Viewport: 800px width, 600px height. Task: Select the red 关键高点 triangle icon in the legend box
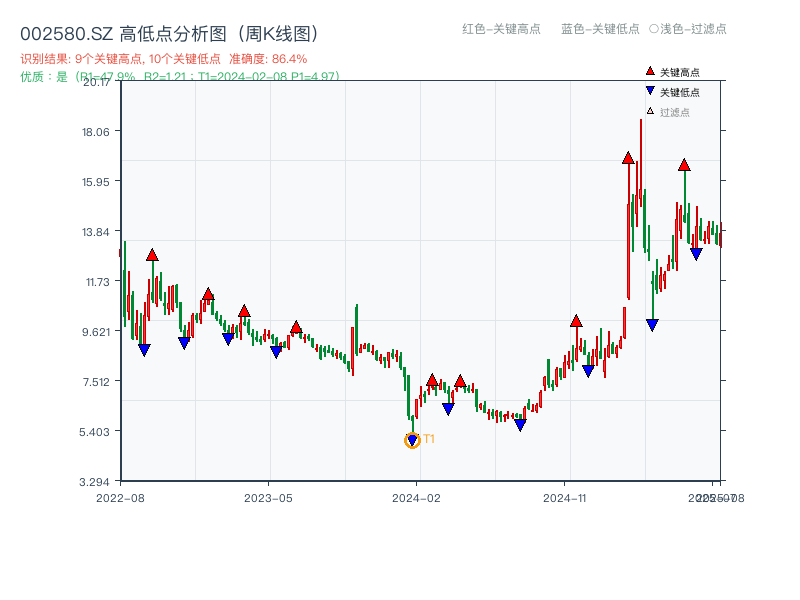click(x=650, y=71)
